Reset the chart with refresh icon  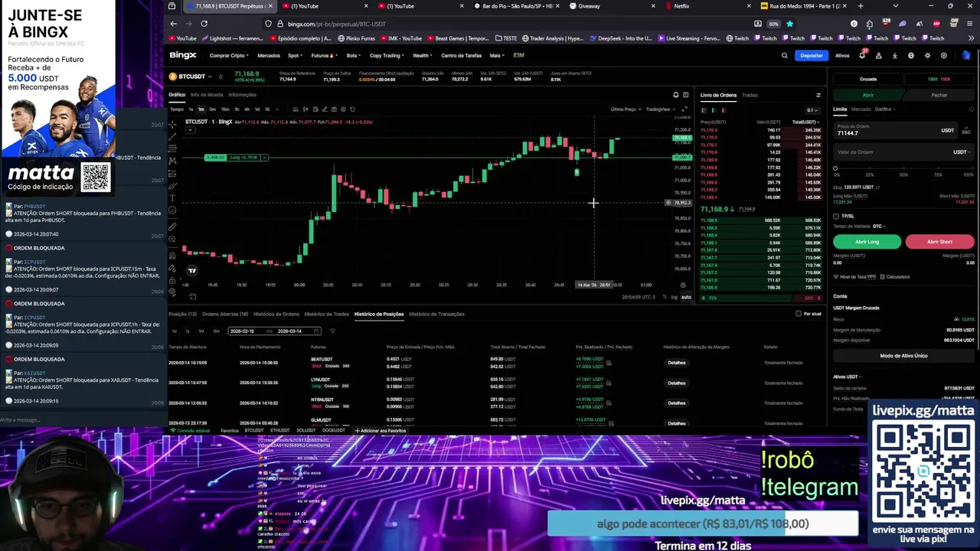tap(352, 109)
